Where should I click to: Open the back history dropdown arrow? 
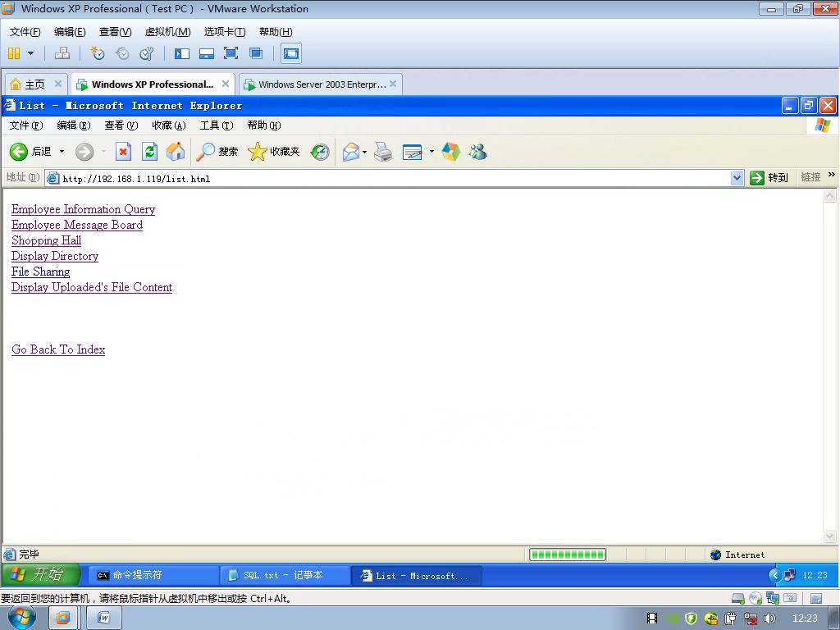click(x=62, y=152)
